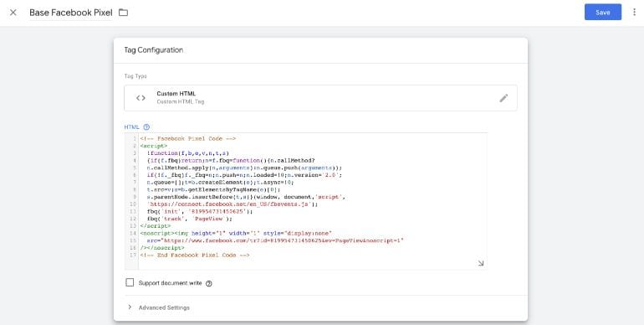Click the Tag Configuration heading

154,50
